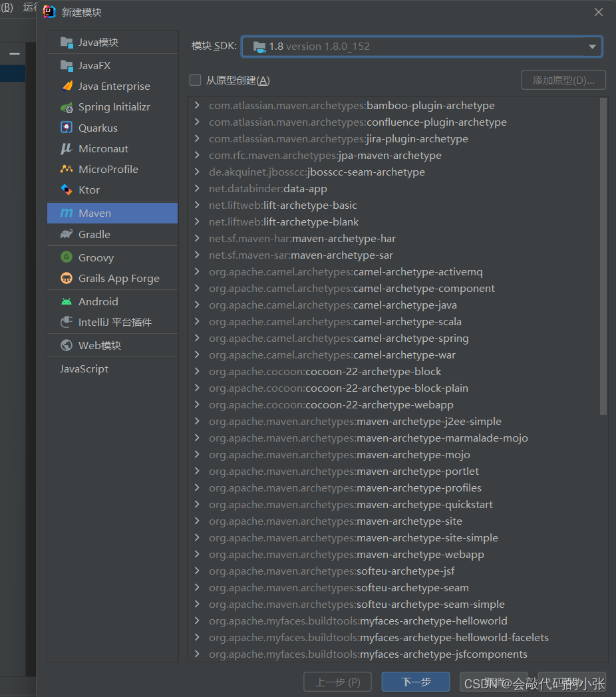The height and width of the screenshot is (697, 616).
Task: Select camel-archetype-scala row
Action: tap(394, 321)
